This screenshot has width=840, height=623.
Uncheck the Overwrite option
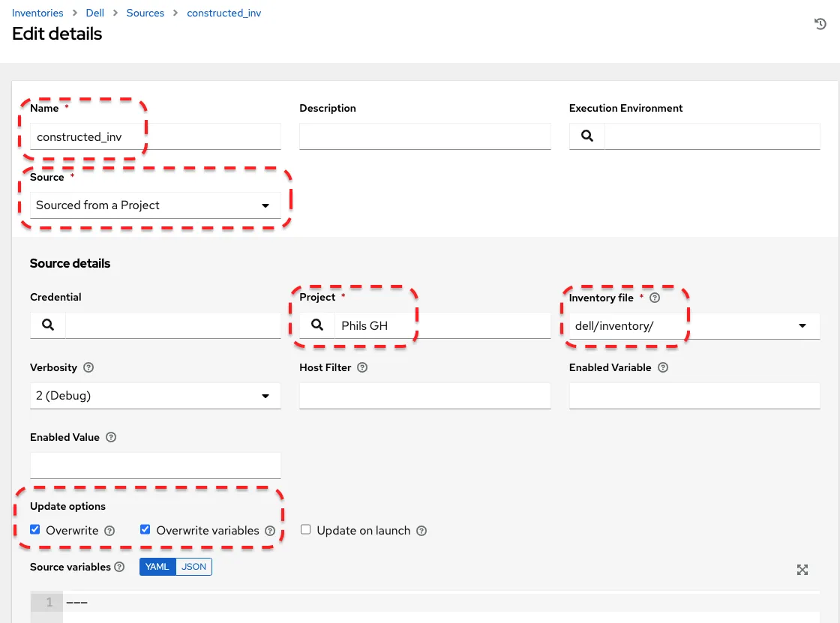pos(34,529)
